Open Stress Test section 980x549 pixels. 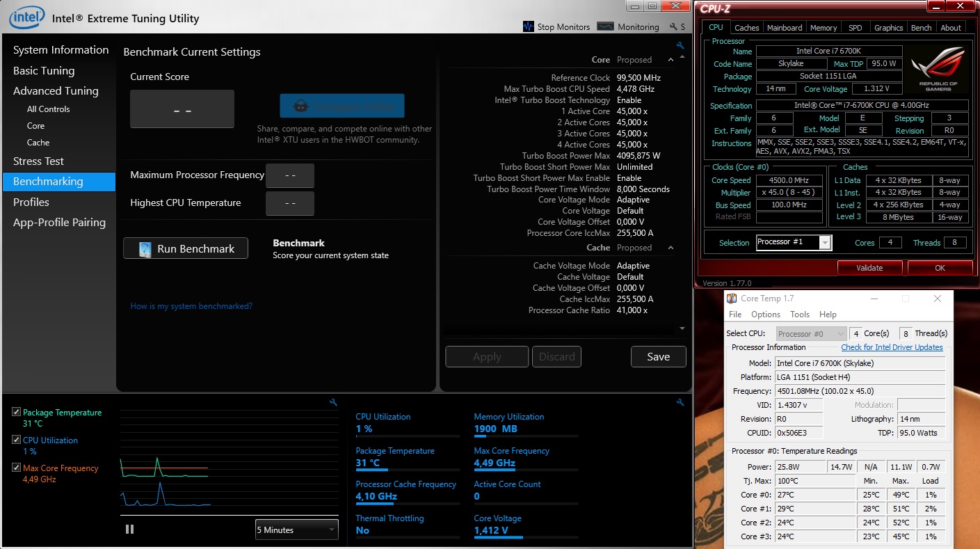[x=38, y=161]
